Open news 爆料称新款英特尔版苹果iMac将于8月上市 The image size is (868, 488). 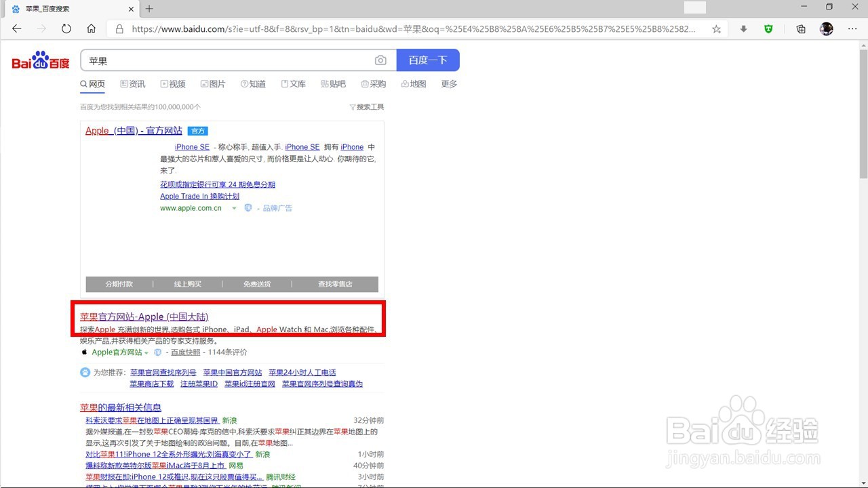[x=155, y=466]
